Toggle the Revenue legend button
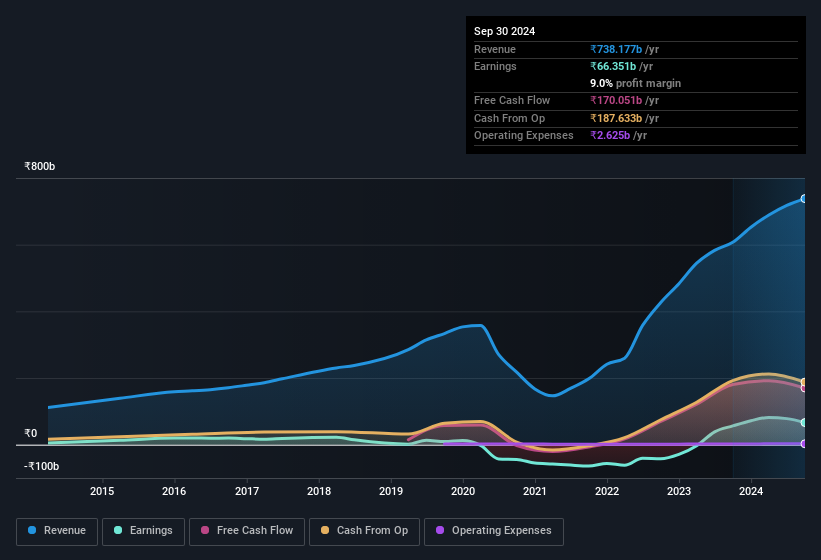The image size is (821, 560). (x=57, y=530)
